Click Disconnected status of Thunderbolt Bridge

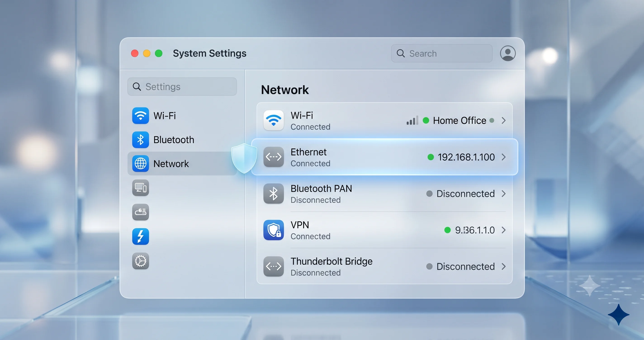(466, 267)
